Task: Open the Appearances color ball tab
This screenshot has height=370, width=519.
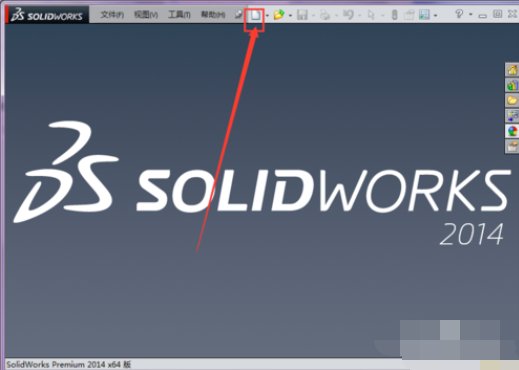Action: (512, 131)
